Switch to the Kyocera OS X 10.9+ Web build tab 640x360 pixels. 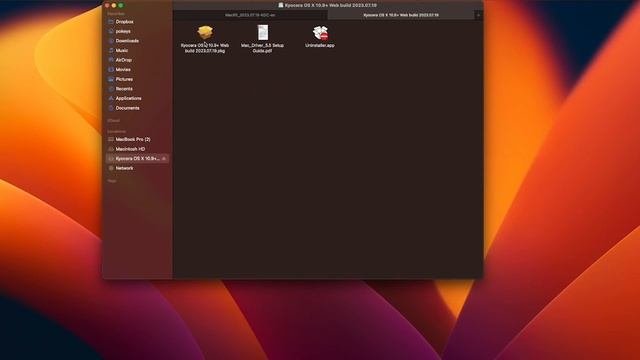point(401,15)
